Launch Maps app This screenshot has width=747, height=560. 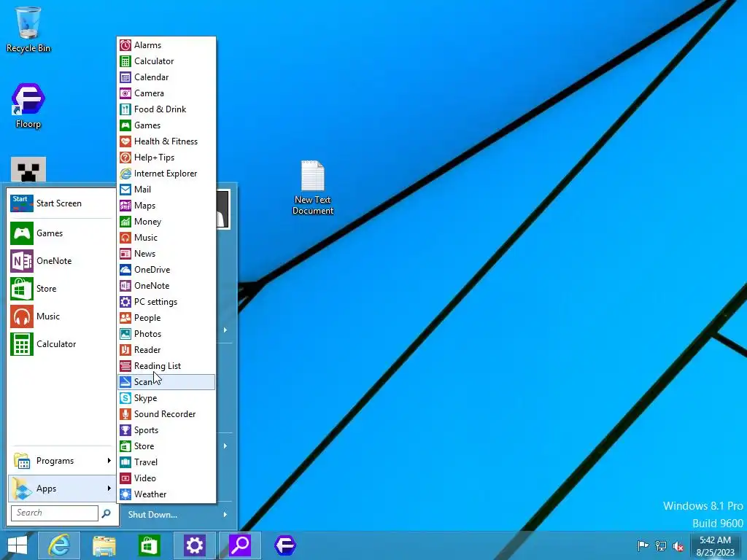(x=166, y=205)
